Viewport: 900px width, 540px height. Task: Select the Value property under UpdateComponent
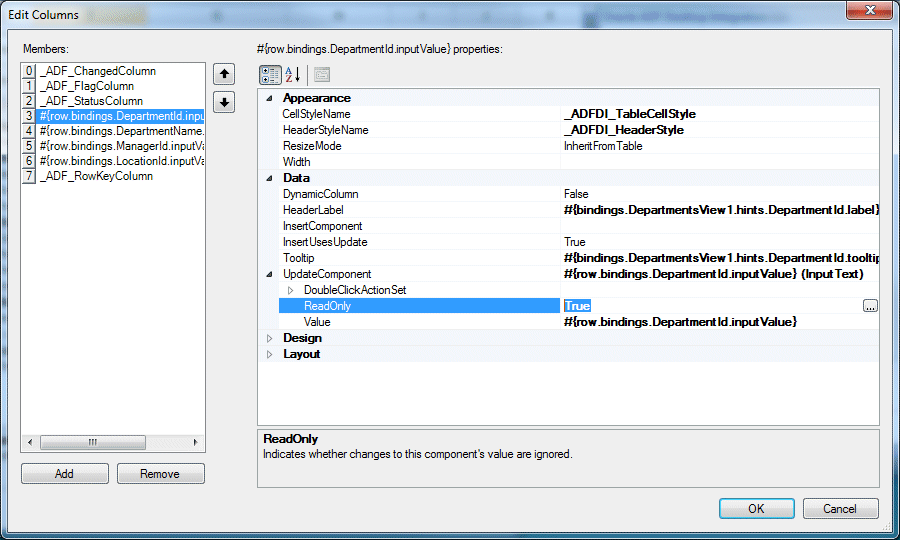(x=317, y=323)
